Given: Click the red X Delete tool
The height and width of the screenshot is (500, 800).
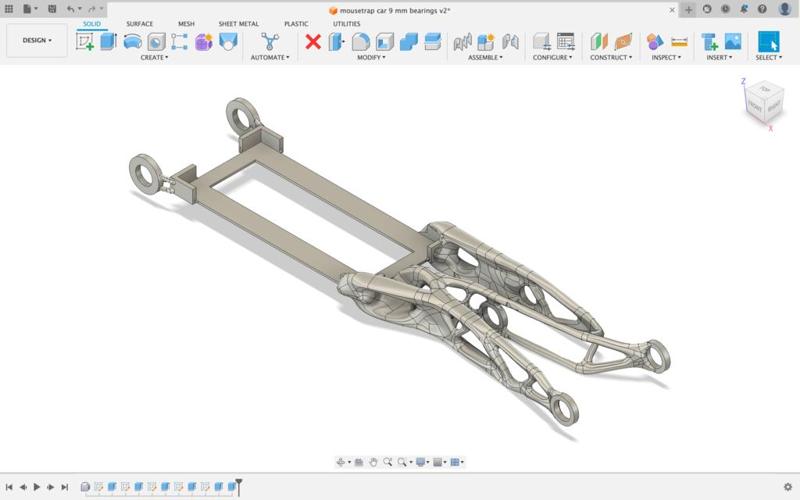Looking at the screenshot, I should 313,42.
